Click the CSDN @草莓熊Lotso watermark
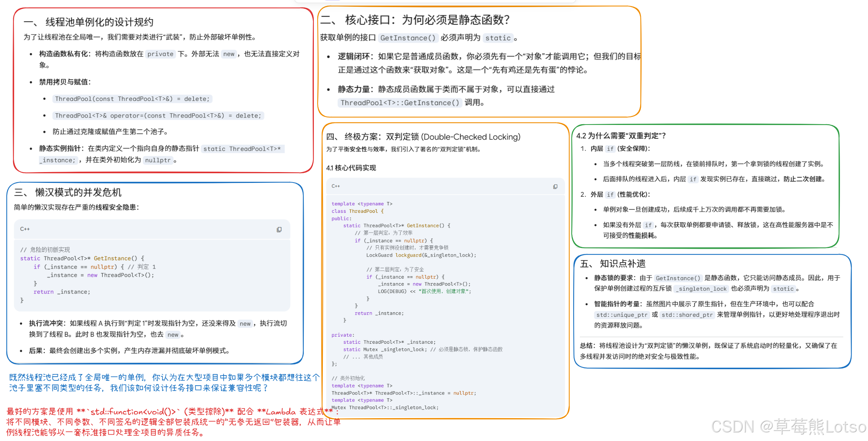The image size is (868, 441). pyautogui.click(x=788, y=427)
